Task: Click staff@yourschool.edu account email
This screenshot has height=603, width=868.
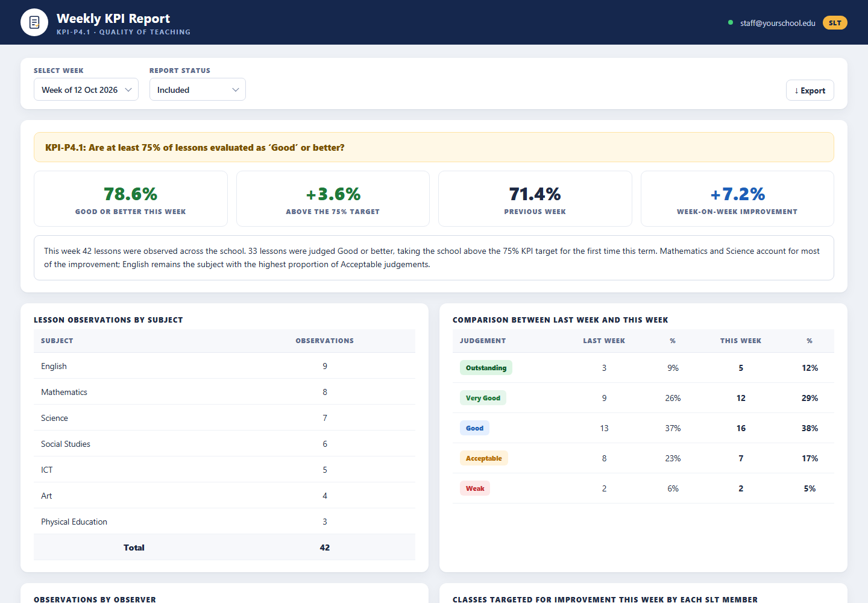Action: point(778,23)
